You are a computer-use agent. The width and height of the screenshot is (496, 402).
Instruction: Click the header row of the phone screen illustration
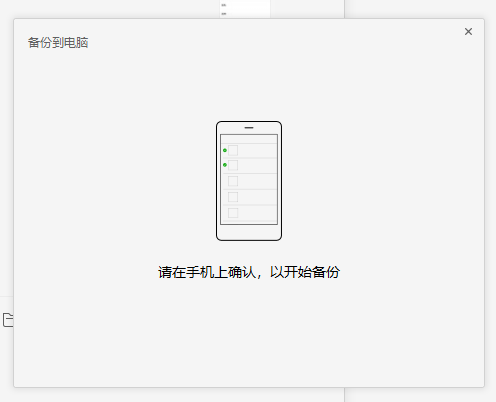[x=249, y=139]
